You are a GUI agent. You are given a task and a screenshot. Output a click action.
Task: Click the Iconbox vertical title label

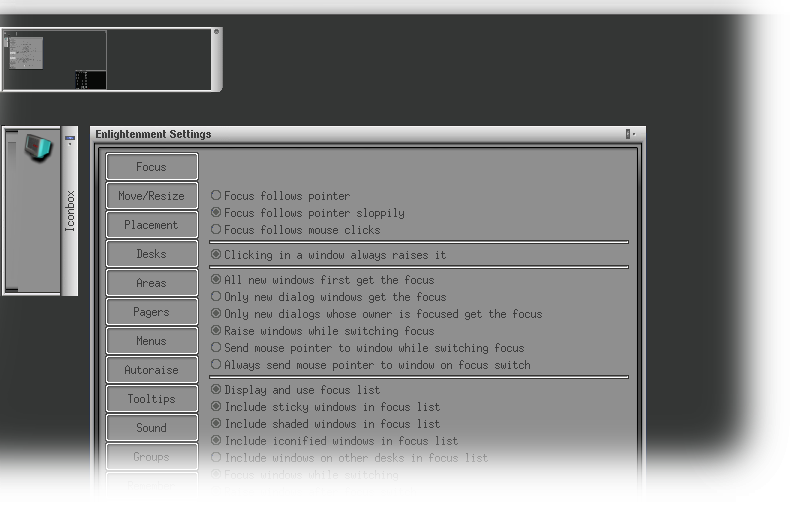coord(70,211)
